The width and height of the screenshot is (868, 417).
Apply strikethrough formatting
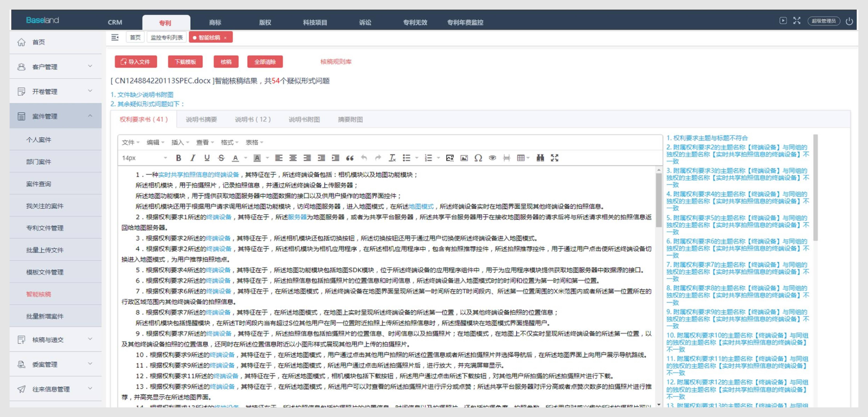click(x=221, y=158)
